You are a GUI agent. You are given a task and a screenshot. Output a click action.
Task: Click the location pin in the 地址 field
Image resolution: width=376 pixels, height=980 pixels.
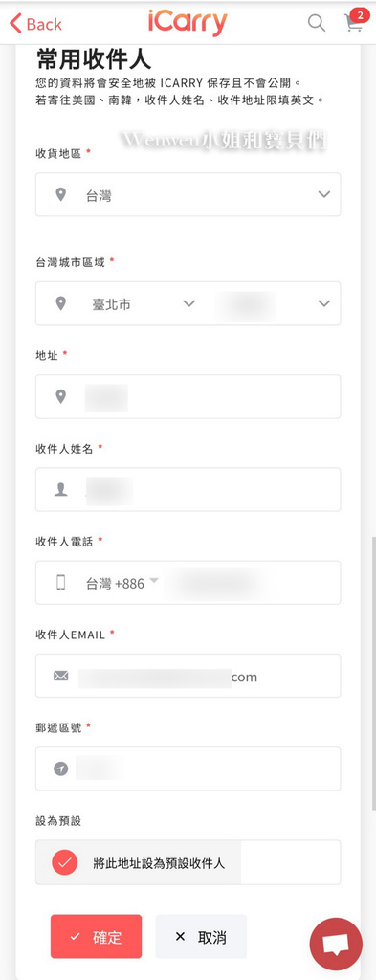pos(60,396)
